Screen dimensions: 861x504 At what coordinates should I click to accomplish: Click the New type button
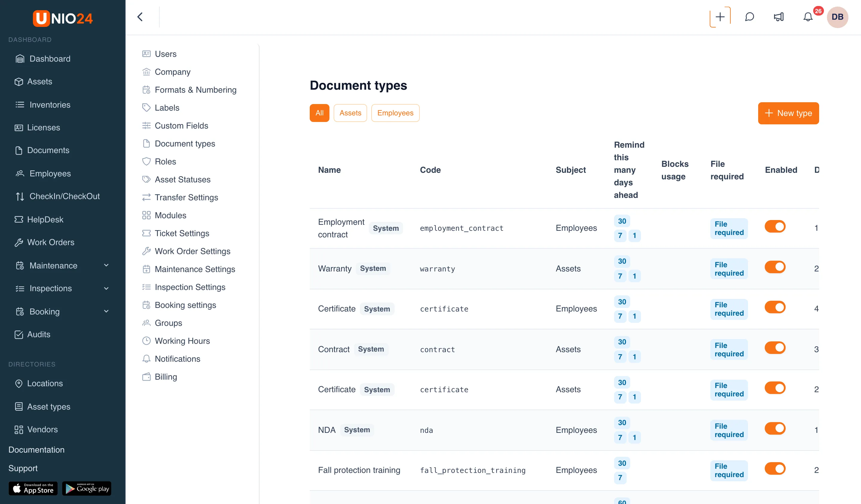pos(788,113)
